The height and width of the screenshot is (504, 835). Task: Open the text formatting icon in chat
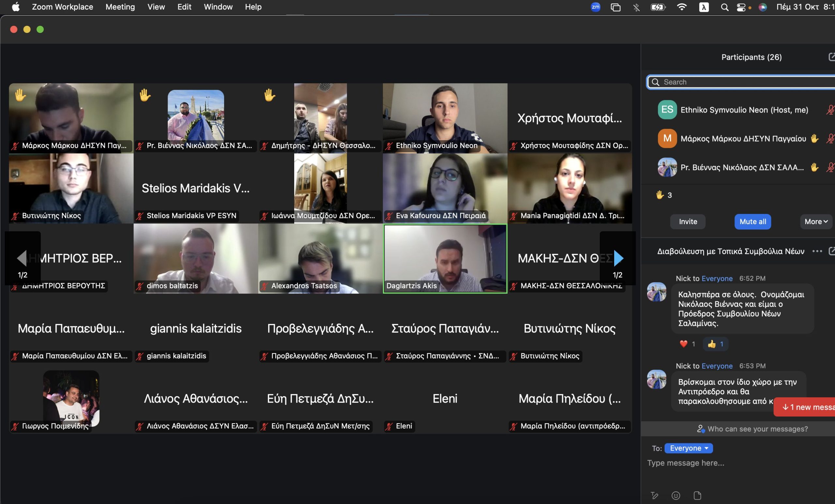click(x=654, y=496)
